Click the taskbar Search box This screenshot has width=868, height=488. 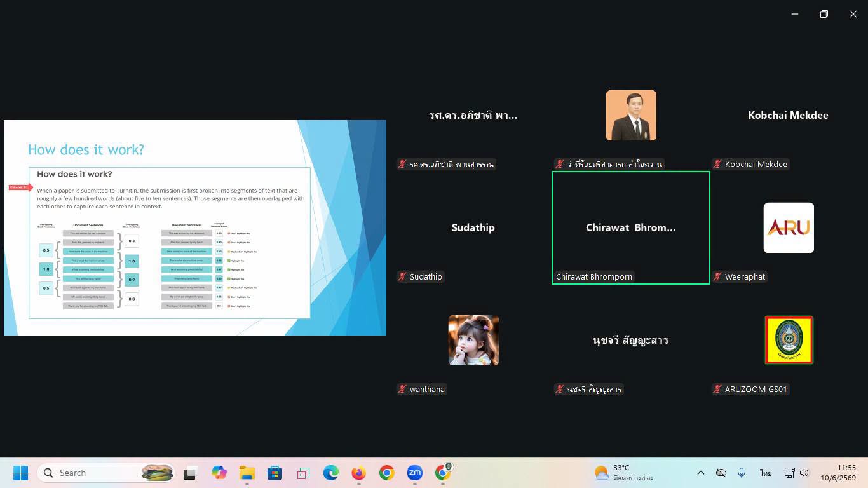pyautogui.click(x=107, y=473)
